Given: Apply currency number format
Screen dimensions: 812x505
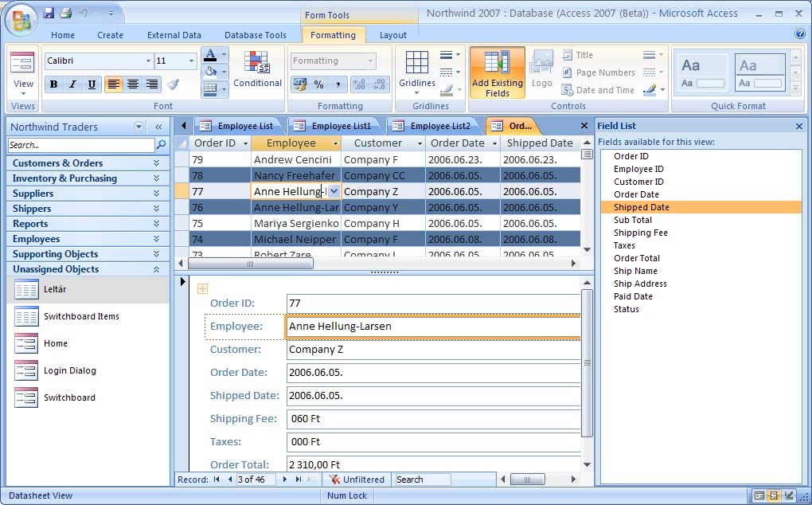Looking at the screenshot, I should (x=300, y=84).
